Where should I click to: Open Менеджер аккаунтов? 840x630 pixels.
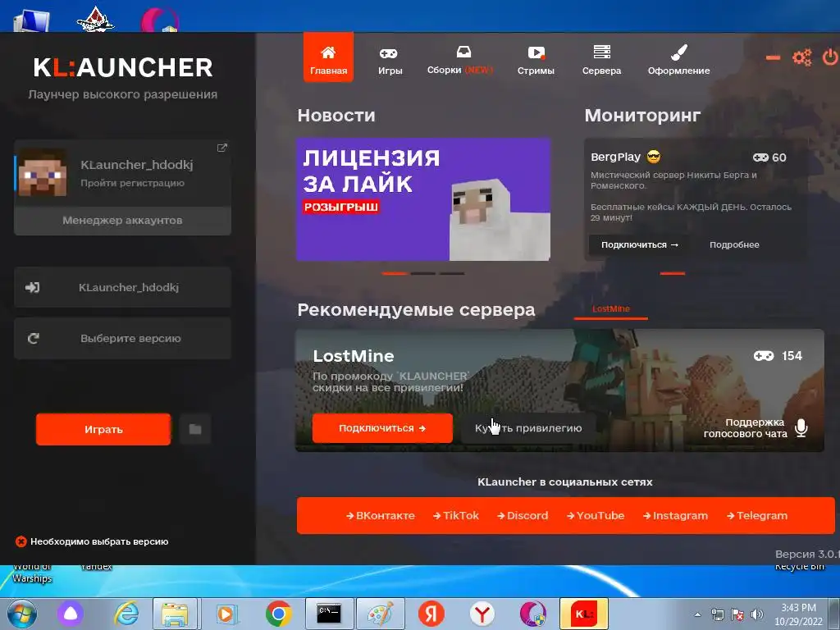tap(123, 221)
